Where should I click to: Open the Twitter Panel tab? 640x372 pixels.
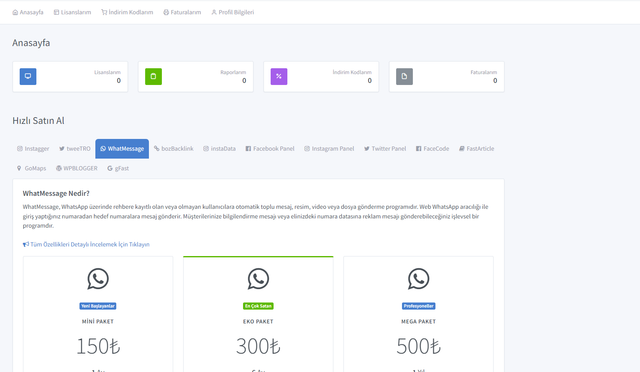click(385, 149)
